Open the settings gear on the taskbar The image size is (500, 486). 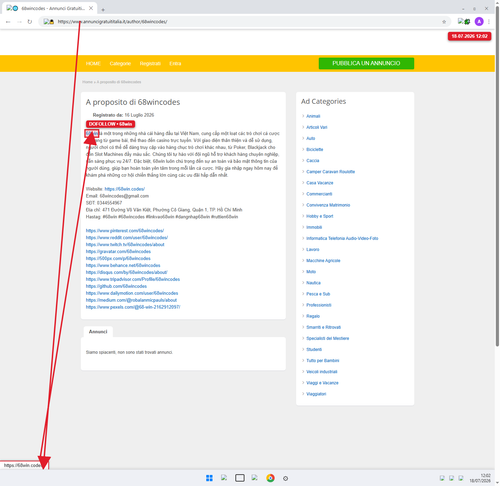click(x=285, y=478)
